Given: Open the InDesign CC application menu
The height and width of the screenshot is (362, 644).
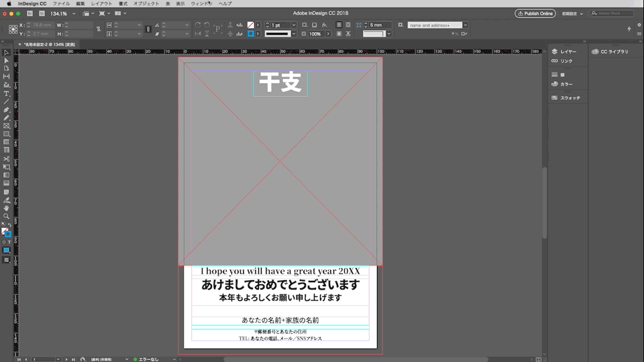Looking at the screenshot, I should (x=32, y=4).
